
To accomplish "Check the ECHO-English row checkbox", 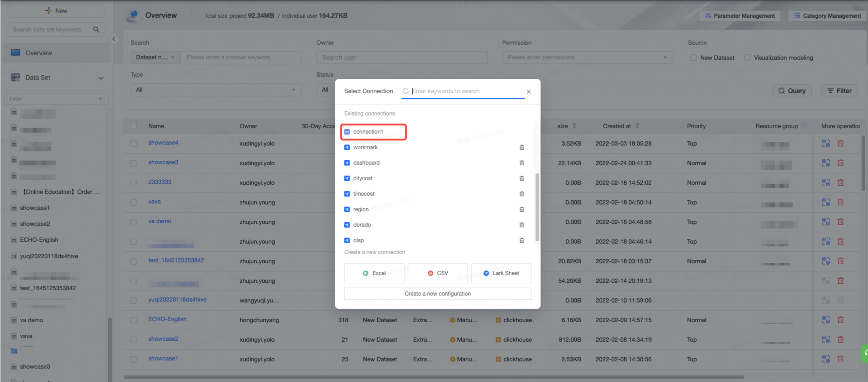I will click(133, 320).
